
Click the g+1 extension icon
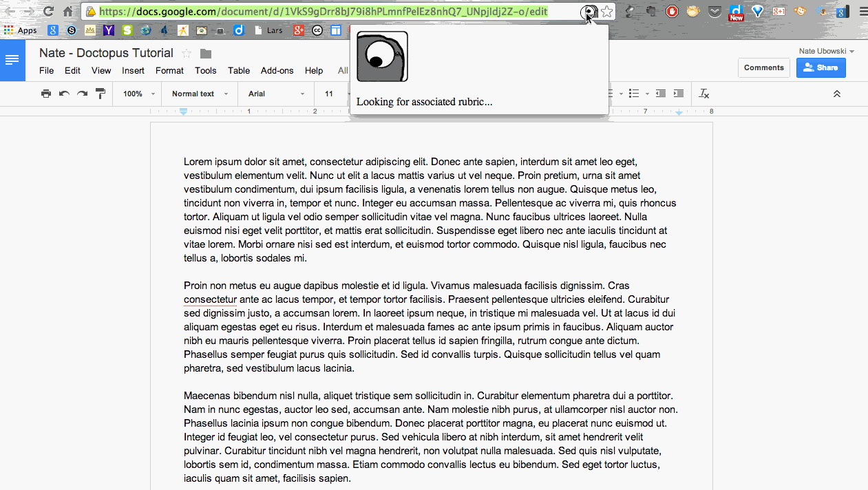click(x=779, y=12)
